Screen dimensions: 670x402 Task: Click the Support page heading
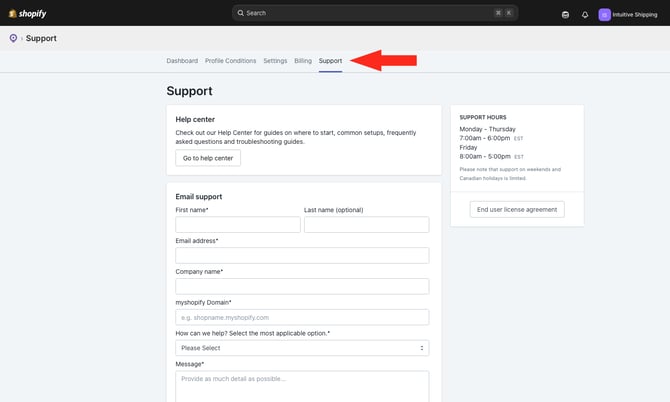(189, 91)
